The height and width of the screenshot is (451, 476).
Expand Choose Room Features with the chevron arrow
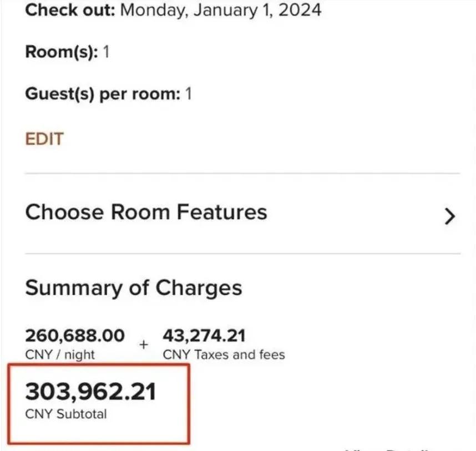point(449,216)
